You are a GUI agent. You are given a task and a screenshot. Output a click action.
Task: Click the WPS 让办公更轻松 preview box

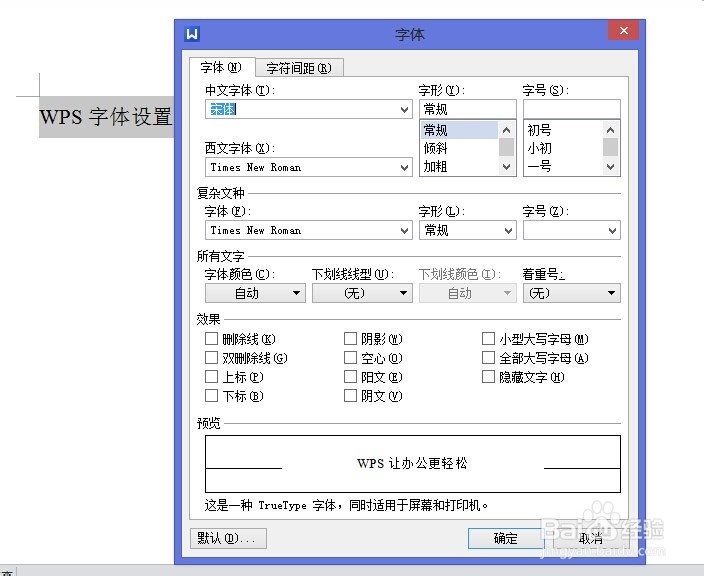coord(413,464)
